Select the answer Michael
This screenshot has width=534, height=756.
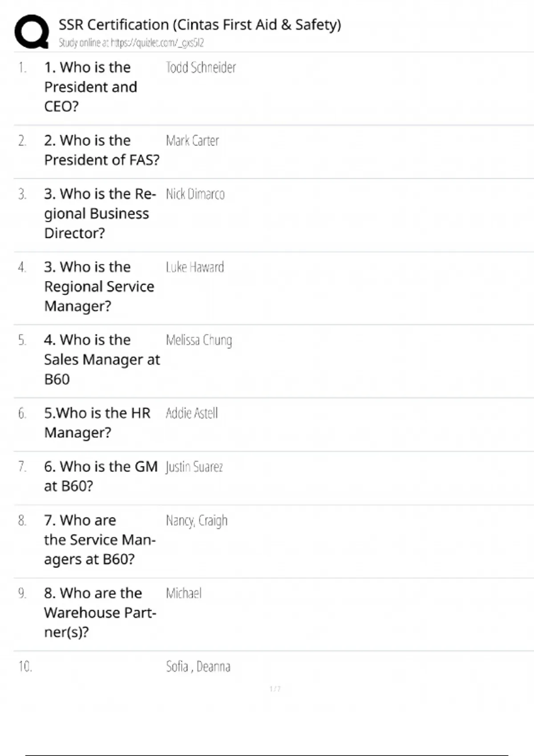point(183,593)
